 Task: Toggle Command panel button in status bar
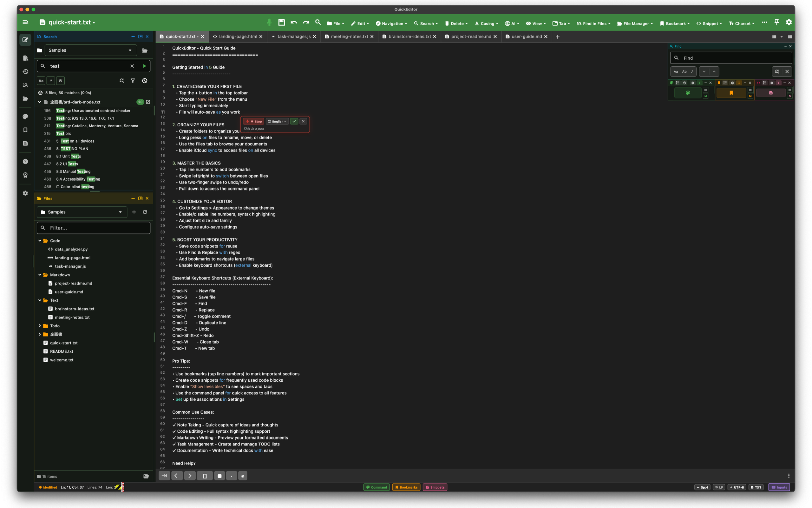[377, 487]
